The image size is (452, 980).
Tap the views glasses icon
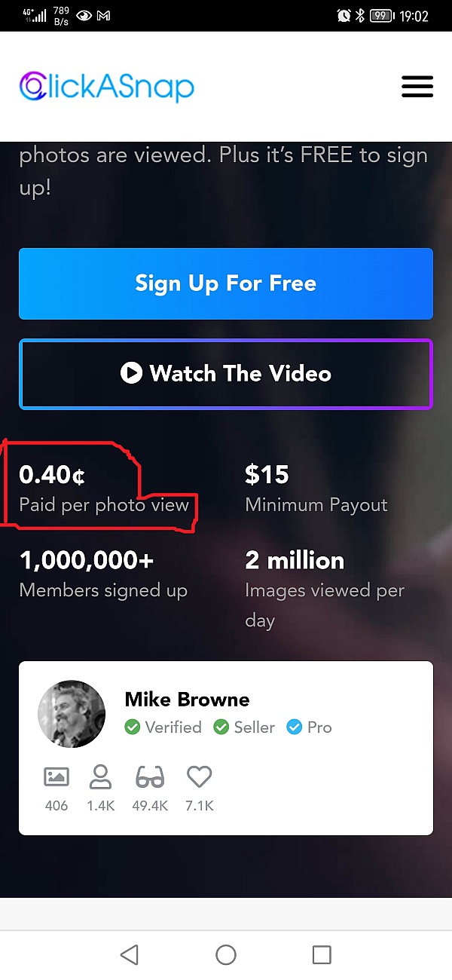click(149, 776)
